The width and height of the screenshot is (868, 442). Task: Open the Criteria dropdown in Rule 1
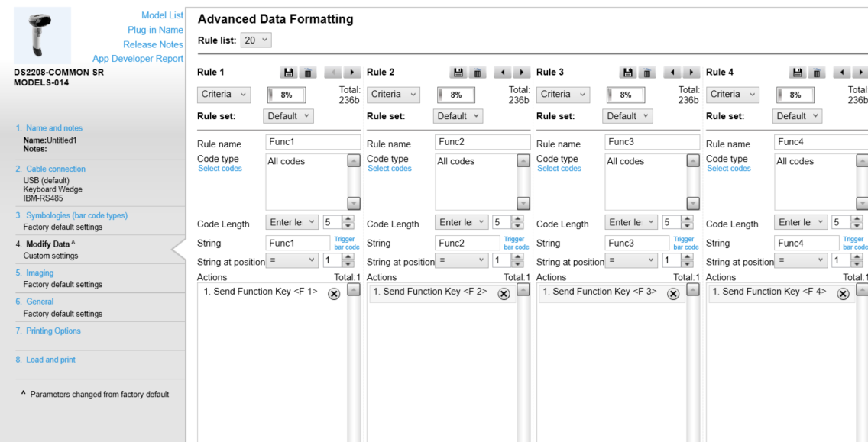223,94
